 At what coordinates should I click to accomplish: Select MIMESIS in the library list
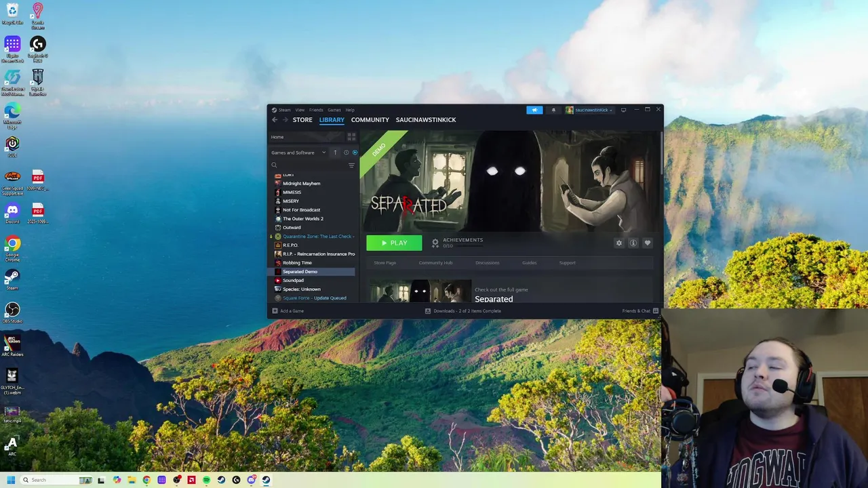pyautogui.click(x=312, y=192)
